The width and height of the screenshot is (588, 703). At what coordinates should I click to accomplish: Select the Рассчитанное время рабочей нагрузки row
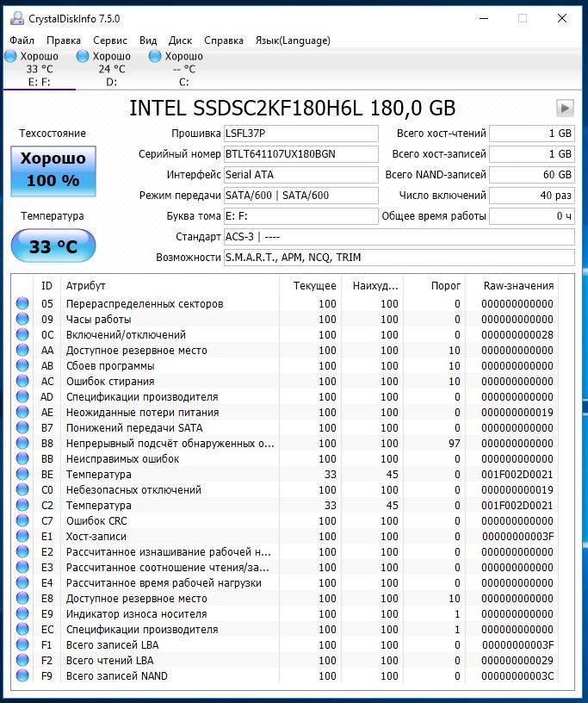(x=286, y=583)
